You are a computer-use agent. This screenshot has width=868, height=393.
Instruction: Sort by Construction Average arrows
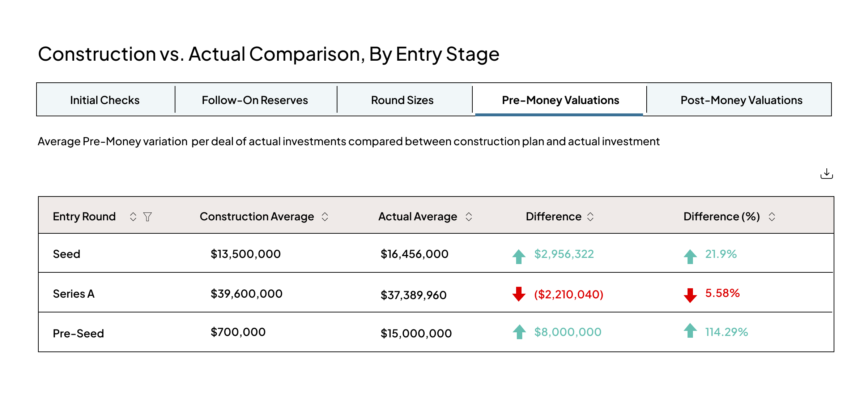[325, 217]
